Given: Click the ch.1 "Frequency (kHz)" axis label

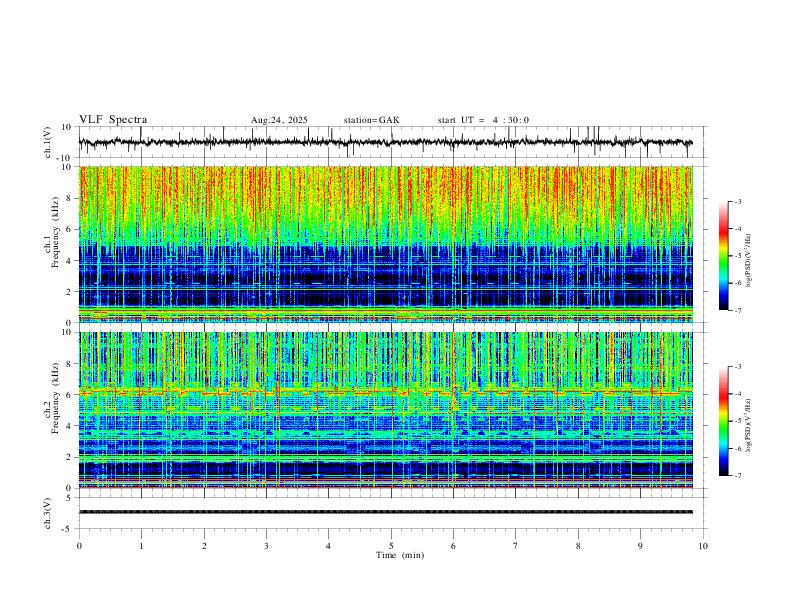Looking at the screenshot, I should pyautogui.click(x=56, y=232).
